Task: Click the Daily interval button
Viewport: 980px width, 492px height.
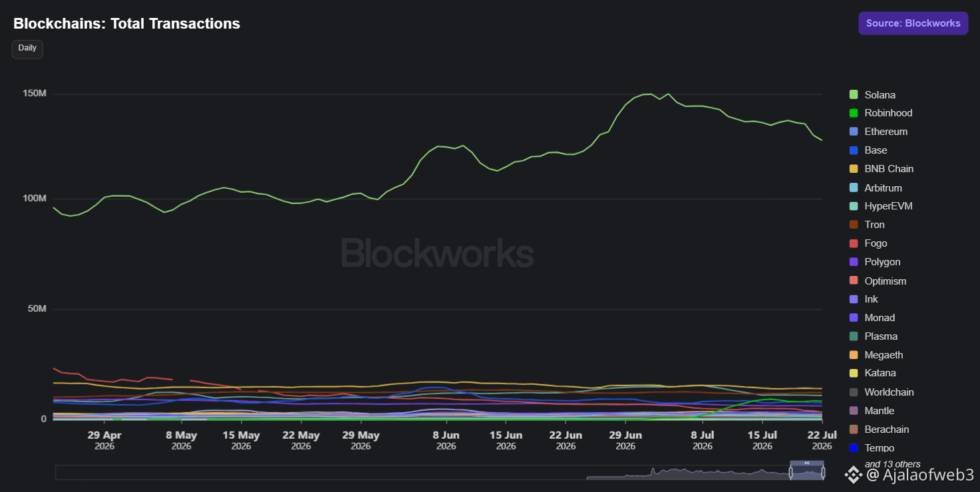Action: point(27,49)
